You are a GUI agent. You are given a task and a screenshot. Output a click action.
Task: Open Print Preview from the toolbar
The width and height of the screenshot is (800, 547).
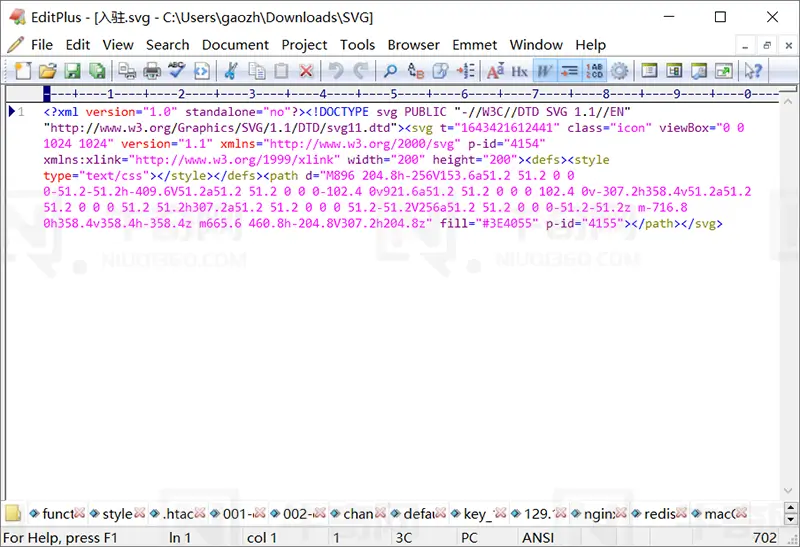point(127,70)
